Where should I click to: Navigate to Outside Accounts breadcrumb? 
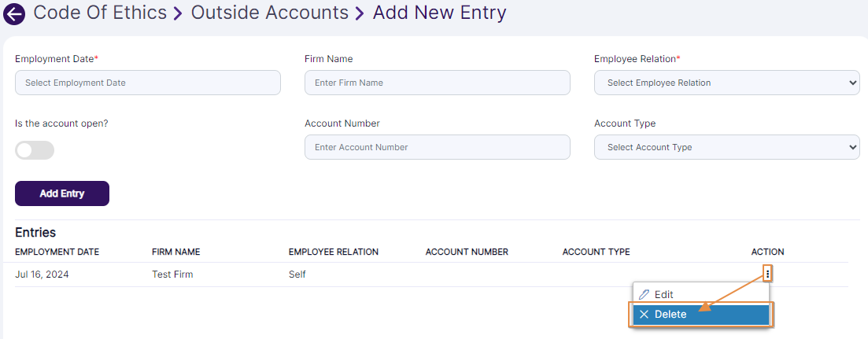(x=269, y=13)
